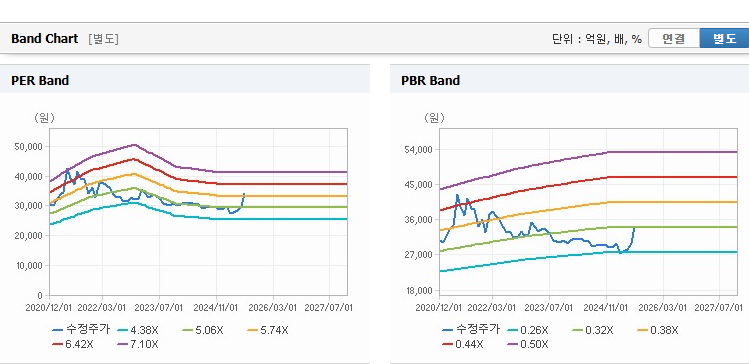Toggle 수정주가 series in PBR Band legend
Screen dimensions: 749x364
click(471, 330)
